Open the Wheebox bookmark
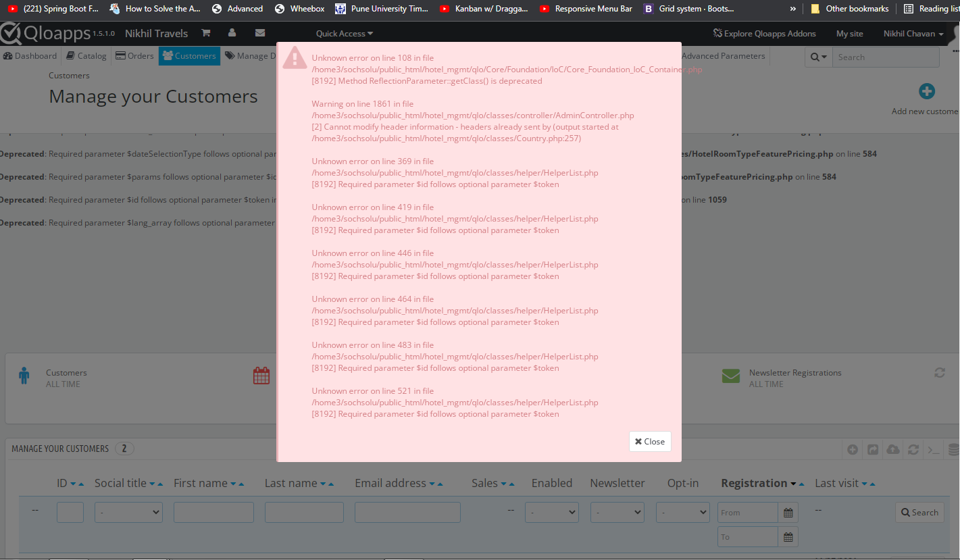Screen dimensions: 960x560 pyautogui.click(x=300, y=9)
